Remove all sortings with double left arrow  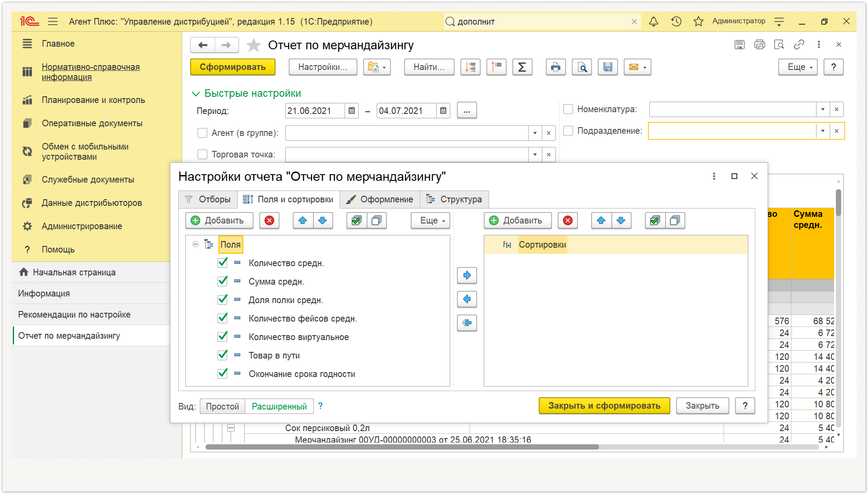coord(467,323)
